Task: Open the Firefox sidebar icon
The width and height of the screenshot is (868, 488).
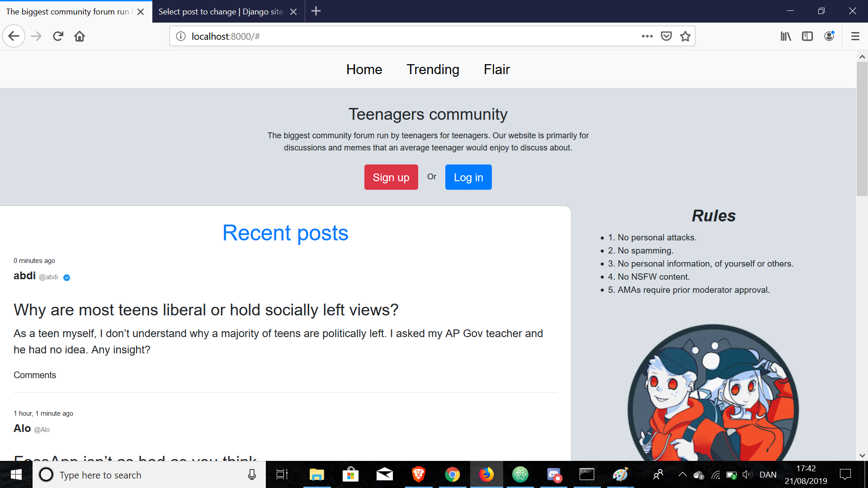Action: 807,36
